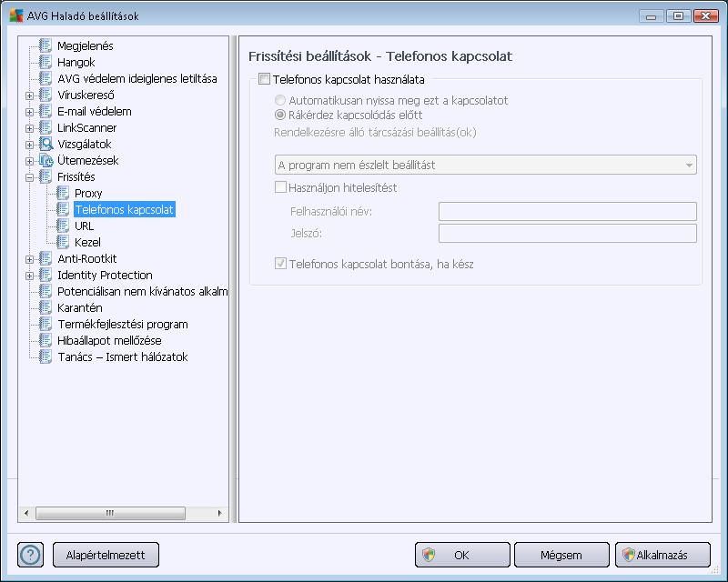Image resolution: width=728 pixels, height=582 pixels.
Task: Open Hangok settings page
Action: (x=76, y=62)
